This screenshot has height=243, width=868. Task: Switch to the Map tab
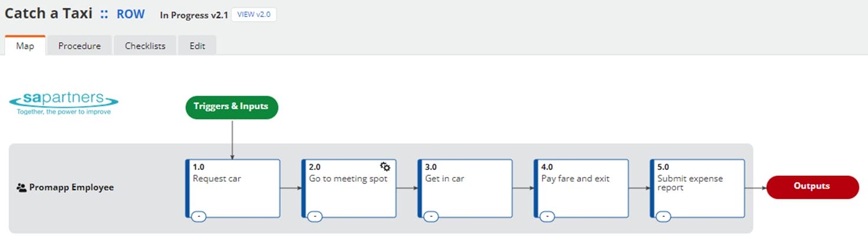(x=25, y=45)
